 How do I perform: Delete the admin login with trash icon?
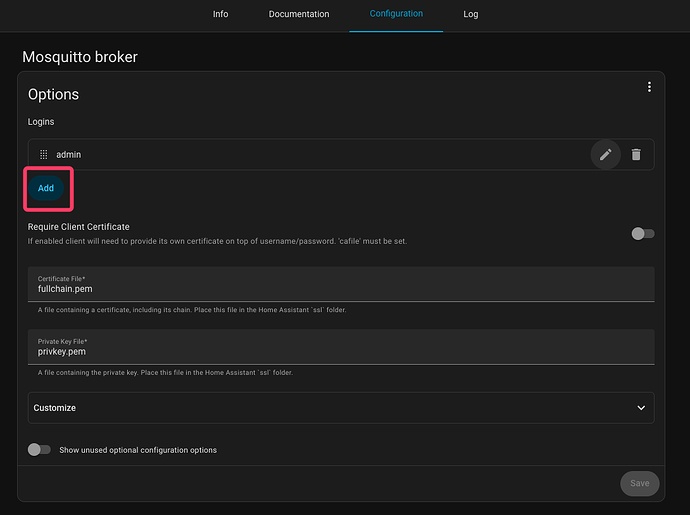[x=636, y=155]
